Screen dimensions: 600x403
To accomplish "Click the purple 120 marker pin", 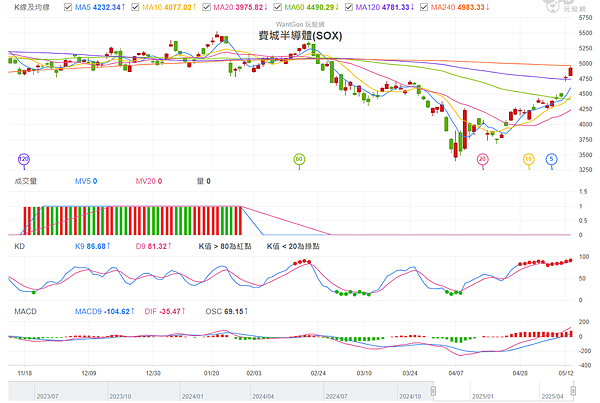I will coord(24,160).
